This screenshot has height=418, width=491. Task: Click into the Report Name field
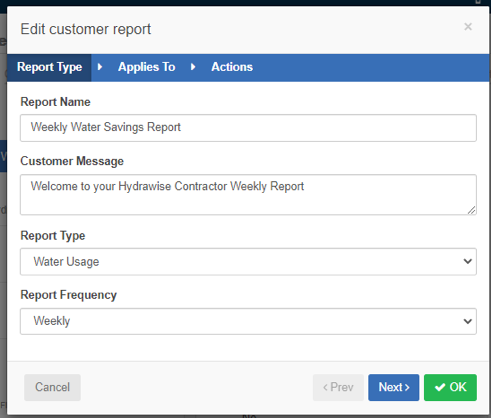click(x=248, y=128)
